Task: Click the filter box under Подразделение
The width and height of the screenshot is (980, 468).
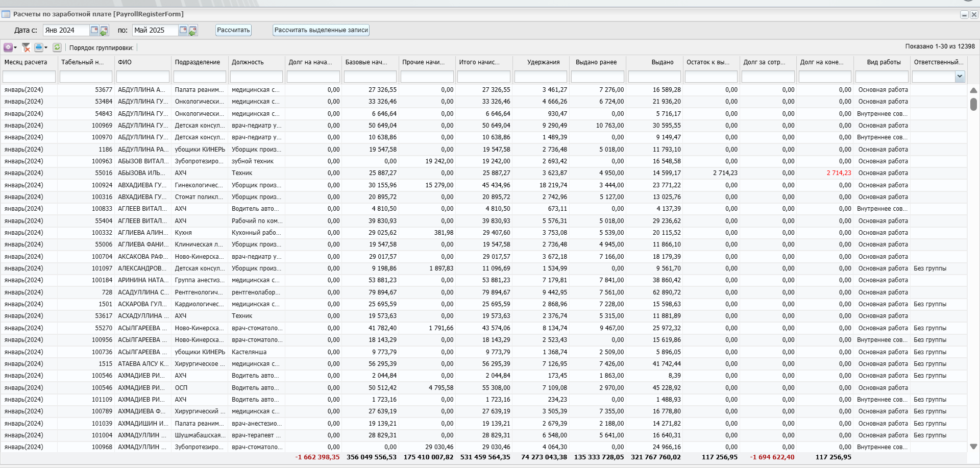Action: (200, 77)
